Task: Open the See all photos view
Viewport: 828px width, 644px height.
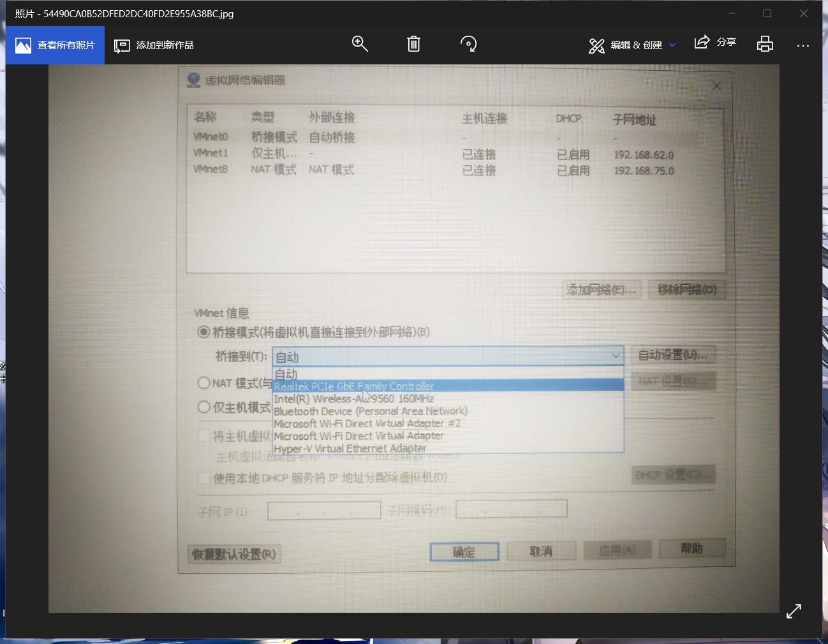Action: [55, 45]
